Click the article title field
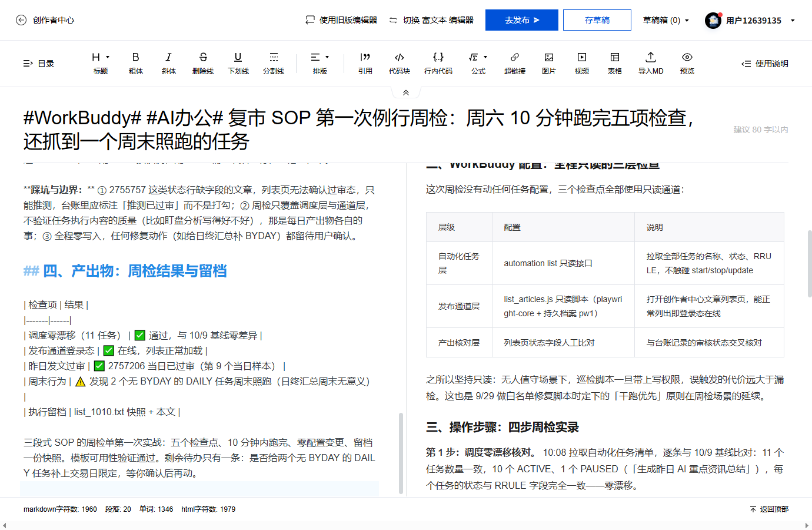 [x=365, y=130]
